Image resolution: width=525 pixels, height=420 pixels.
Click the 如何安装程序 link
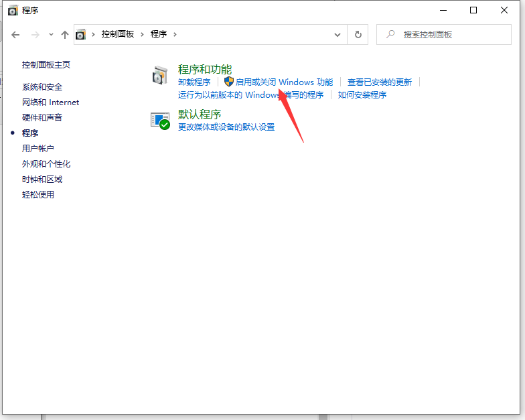click(362, 95)
